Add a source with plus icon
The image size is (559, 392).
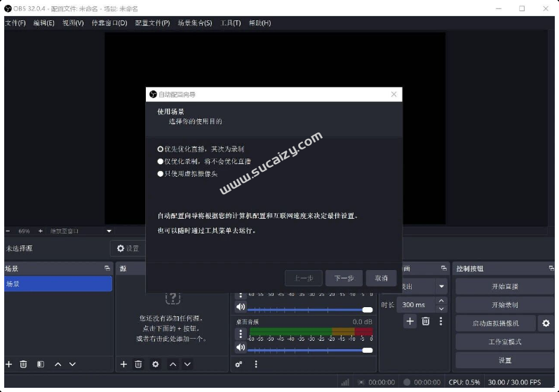(123, 364)
